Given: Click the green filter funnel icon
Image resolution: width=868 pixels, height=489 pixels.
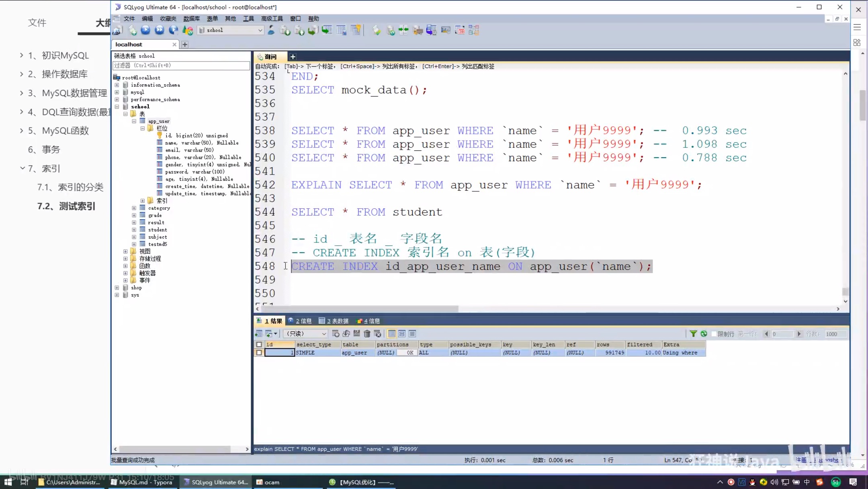Looking at the screenshot, I should coord(693,334).
